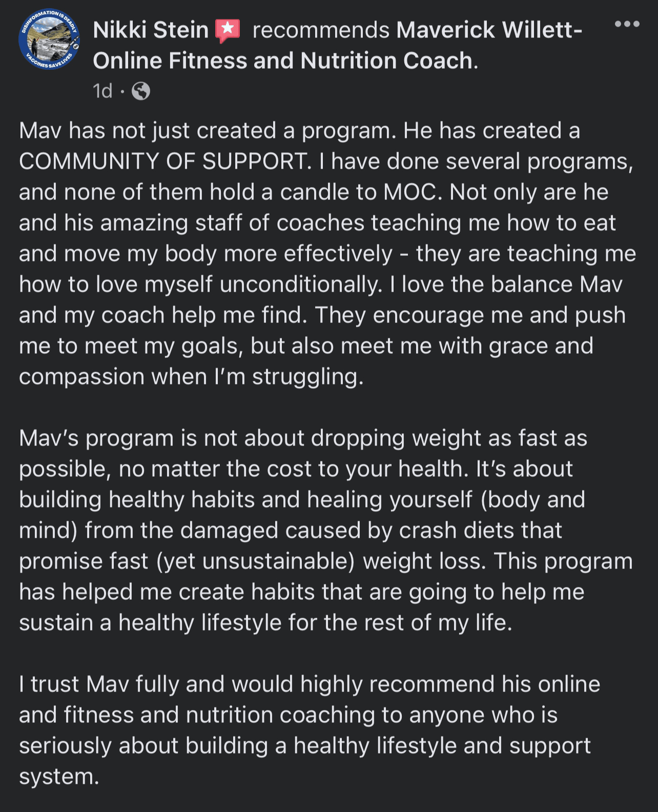Screen dimensions: 658x812
Task: Click Nikki Stein's circular profile picture
Action: pyautogui.click(x=49, y=39)
